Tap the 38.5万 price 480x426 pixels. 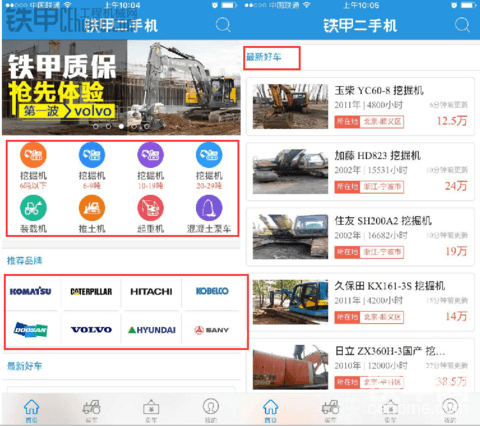[451, 381]
